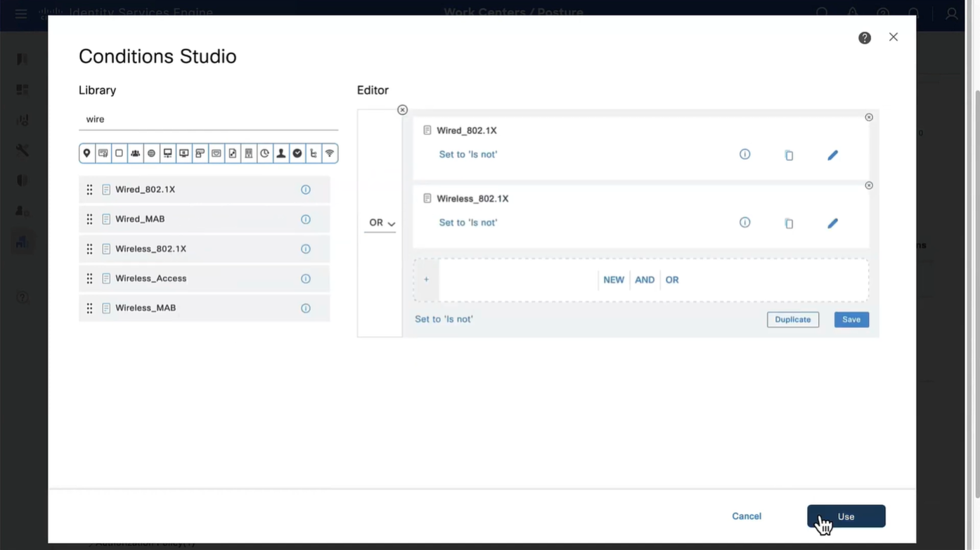Click the wireless Wi-Fi filter icon

click(x=329, y=153)
